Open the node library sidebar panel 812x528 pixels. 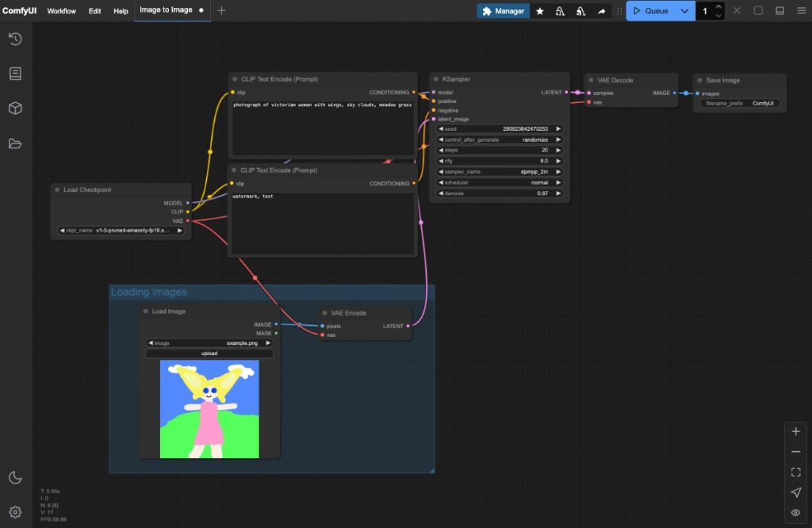pos(15,74)
